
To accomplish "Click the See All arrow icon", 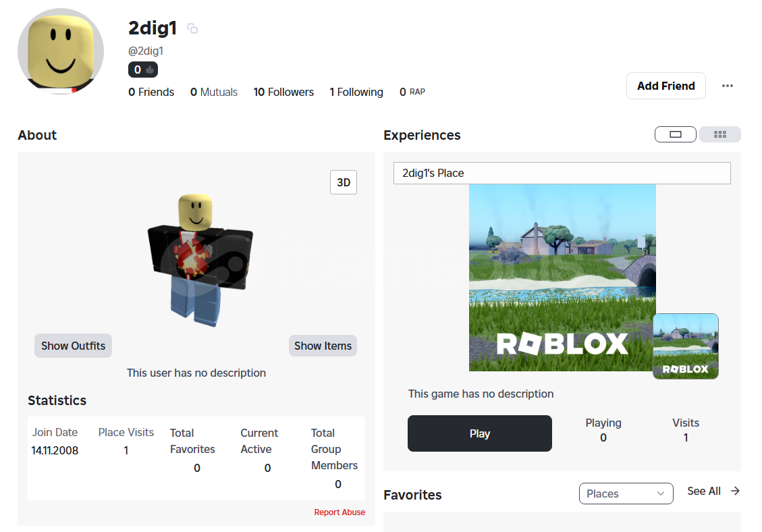I will tap(735, 491).
